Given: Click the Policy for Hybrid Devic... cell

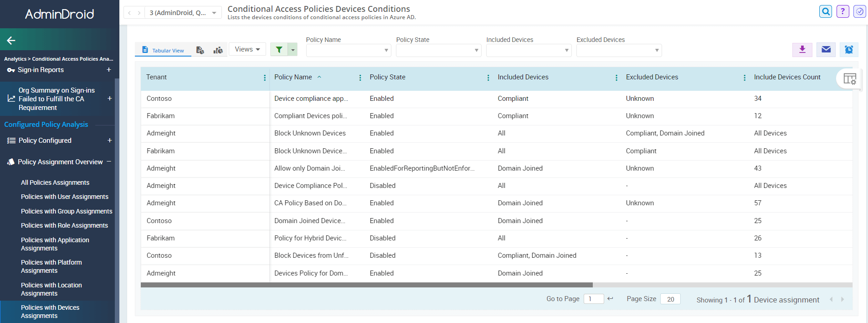Looking at the screenshot, I should (x=310, y=238).
